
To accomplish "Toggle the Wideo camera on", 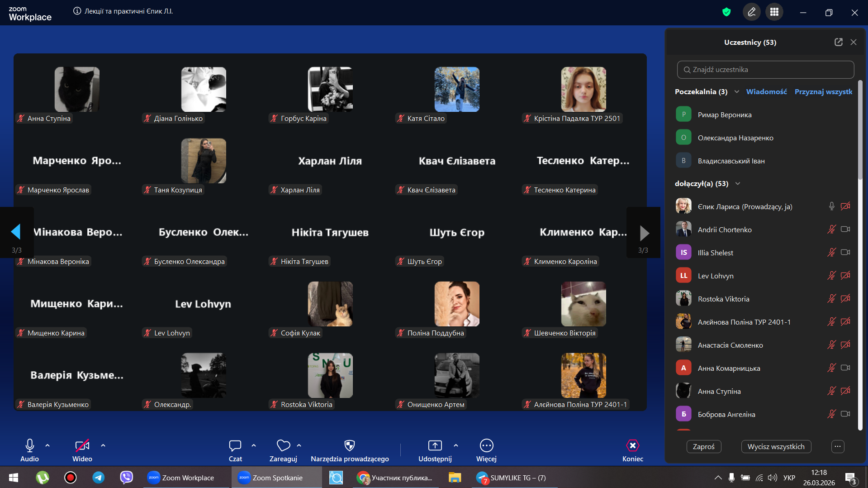I will [82, 446].
